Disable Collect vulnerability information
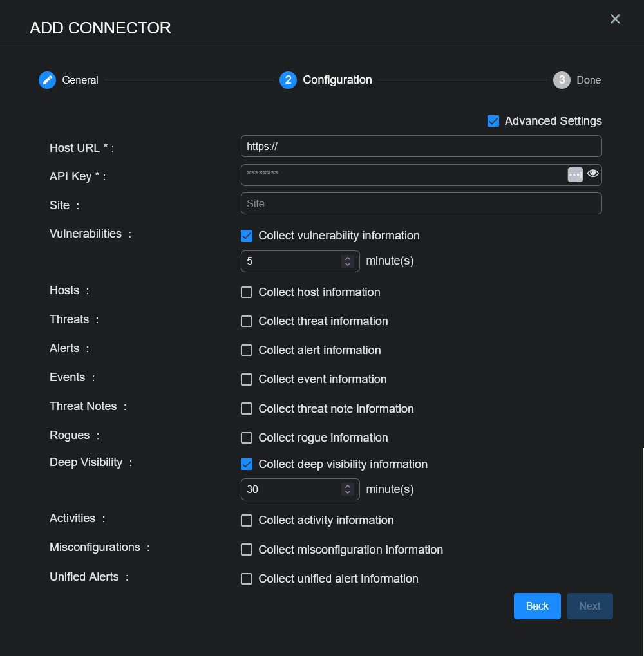Image resolution: width=644 pixels, height=656 pixels. [247, 236]
